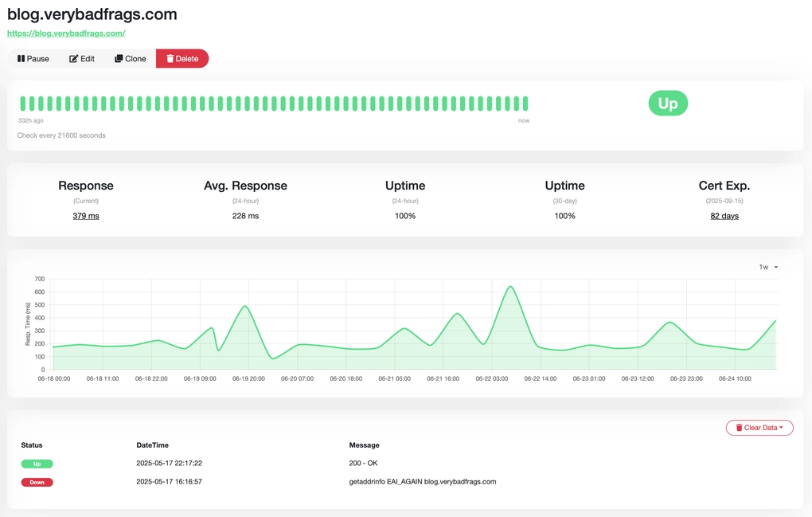Select the Pause monitor icon
Viewport: 812px width, 517px height.
pos(22,58)
